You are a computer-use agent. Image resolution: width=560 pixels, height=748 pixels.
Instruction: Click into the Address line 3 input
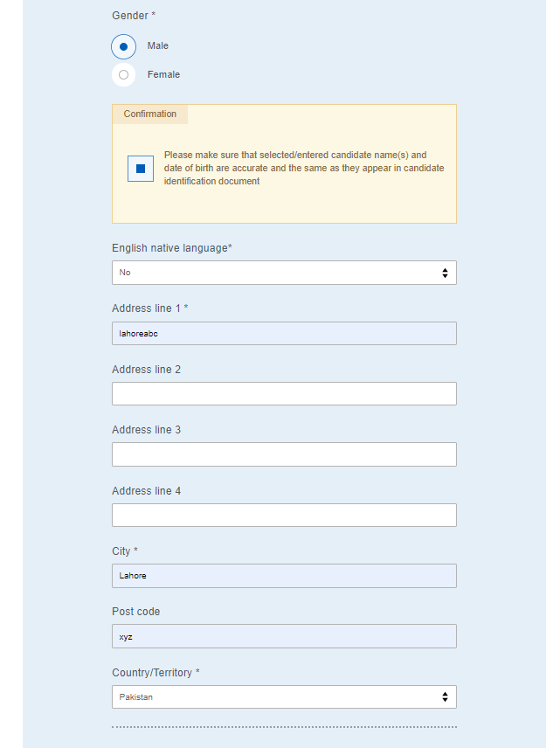[284, 454]
